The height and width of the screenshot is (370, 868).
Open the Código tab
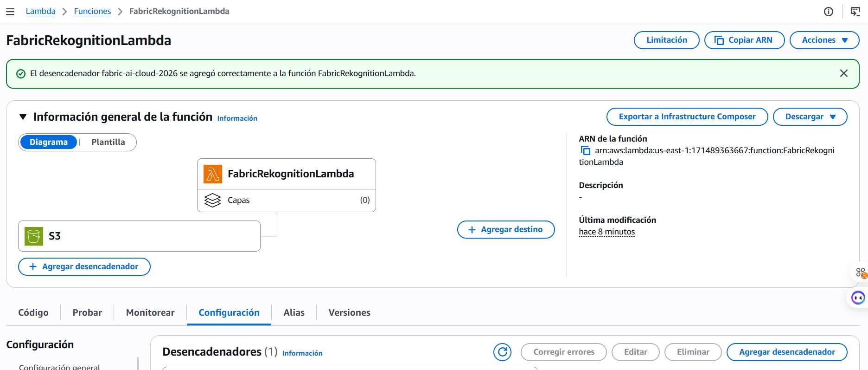[x=33, y=312]
